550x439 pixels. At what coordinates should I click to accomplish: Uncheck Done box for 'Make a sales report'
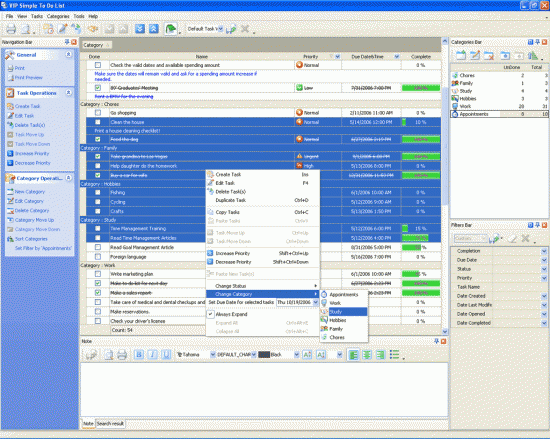point(98,292)
